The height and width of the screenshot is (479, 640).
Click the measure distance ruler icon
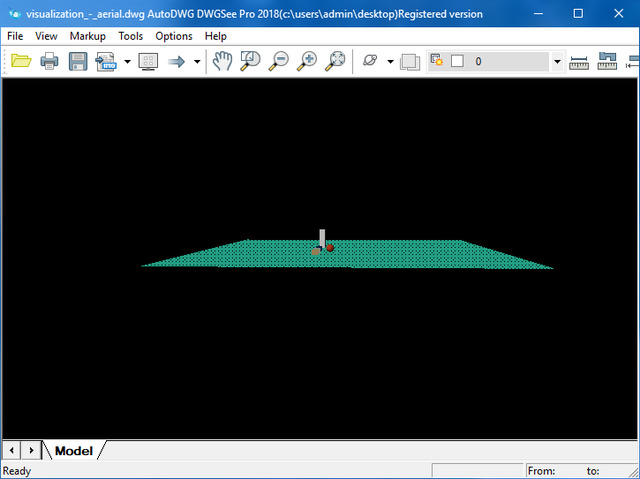tap(579, 61)
